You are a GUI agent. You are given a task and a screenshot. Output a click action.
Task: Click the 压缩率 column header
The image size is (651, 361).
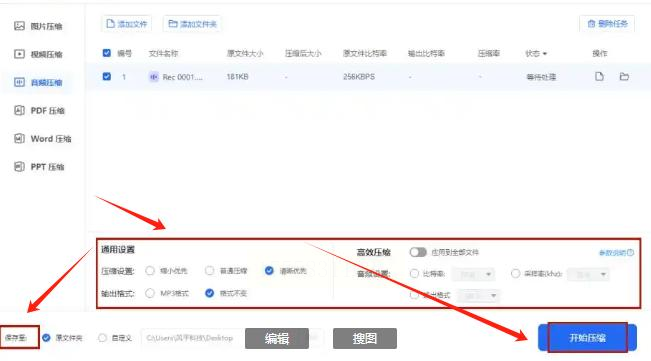[489, 54]
